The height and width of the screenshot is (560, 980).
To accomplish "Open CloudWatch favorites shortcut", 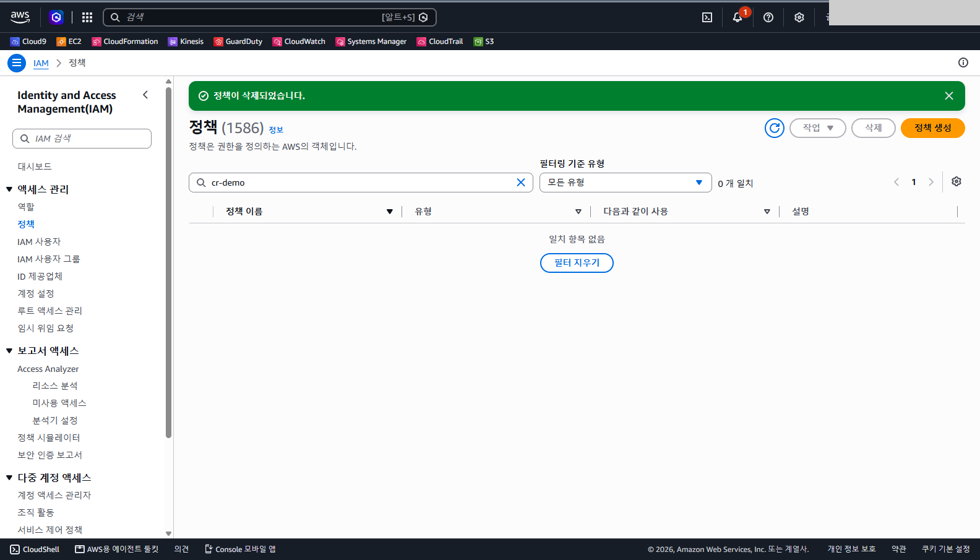I will 299,41.
